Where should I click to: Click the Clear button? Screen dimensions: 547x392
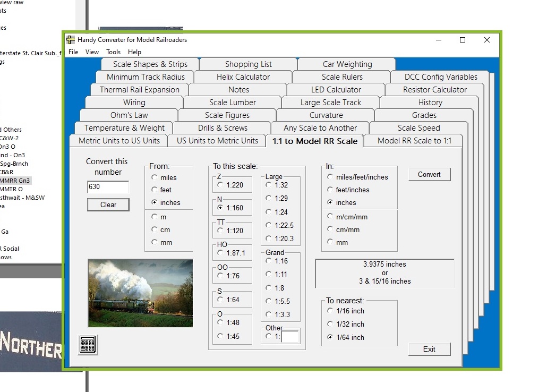[108, 205]
